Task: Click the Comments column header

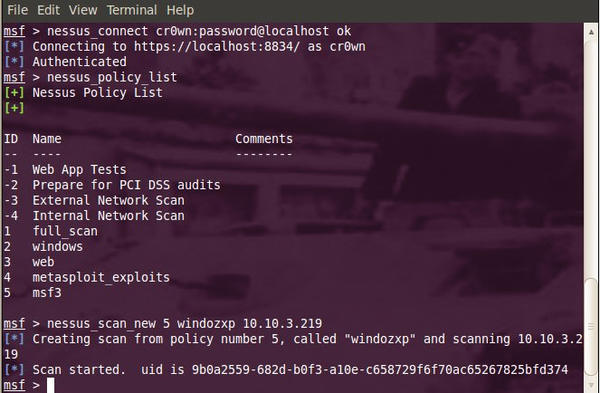Action: click(264, 139)
